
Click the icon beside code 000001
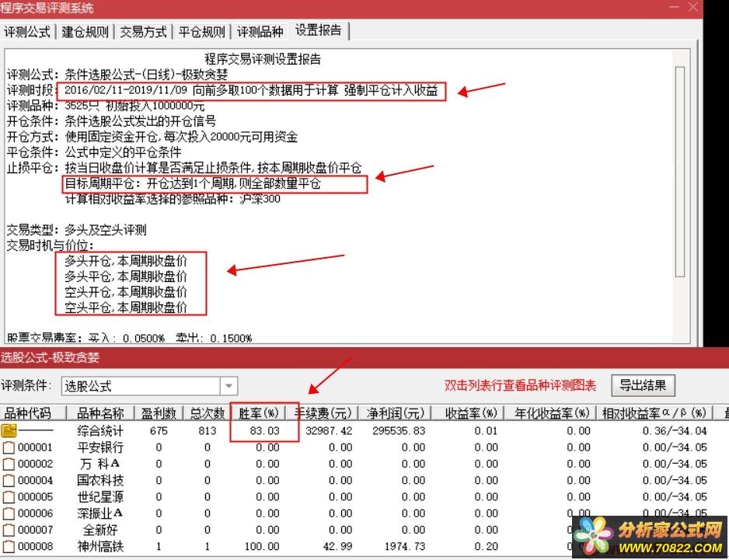[x=9, y=447]
